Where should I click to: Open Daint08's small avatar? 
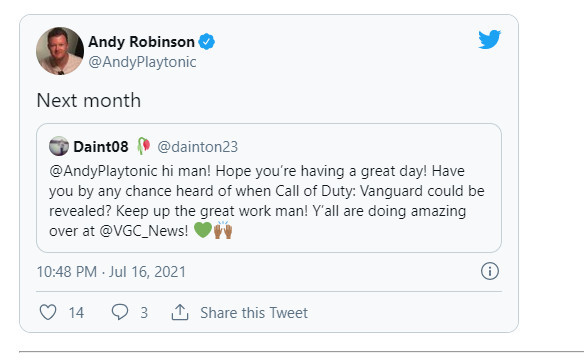point(59,146)
